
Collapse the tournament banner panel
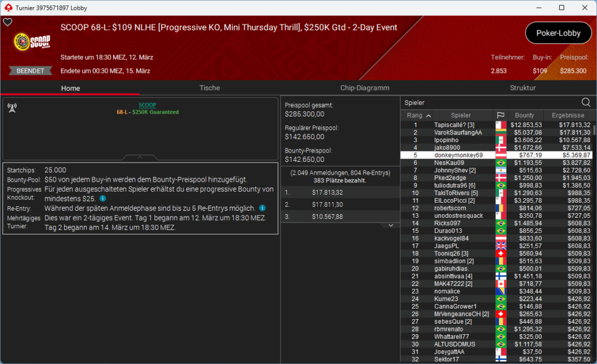139,157
